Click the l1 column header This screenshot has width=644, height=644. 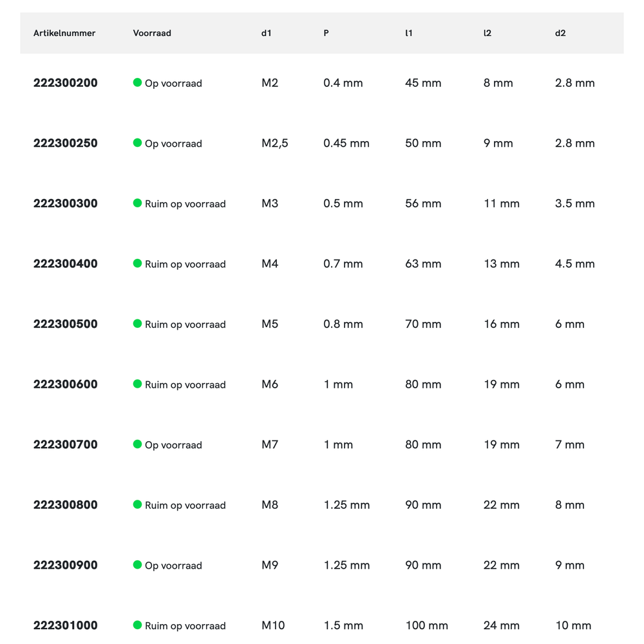tap(409, 33)
